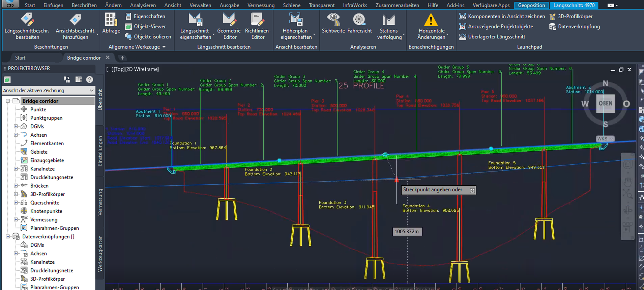Open the Ansicht der aktiven Zeichnung dropdown
The width and height of the screenshot is (644, 290).
tap(49, 90)
